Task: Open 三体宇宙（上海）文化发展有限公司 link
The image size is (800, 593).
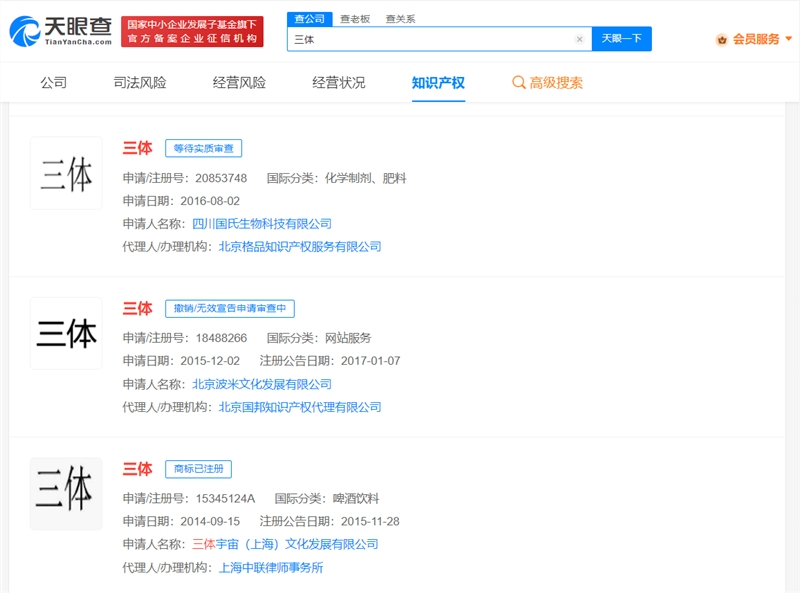Action: (x=285, y=544)
